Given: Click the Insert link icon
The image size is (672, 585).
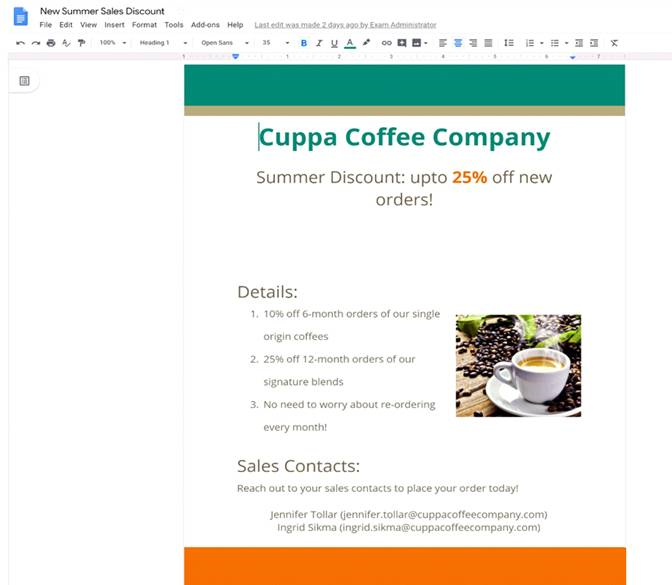Looking at the screenshot, I should pos(387,43).
